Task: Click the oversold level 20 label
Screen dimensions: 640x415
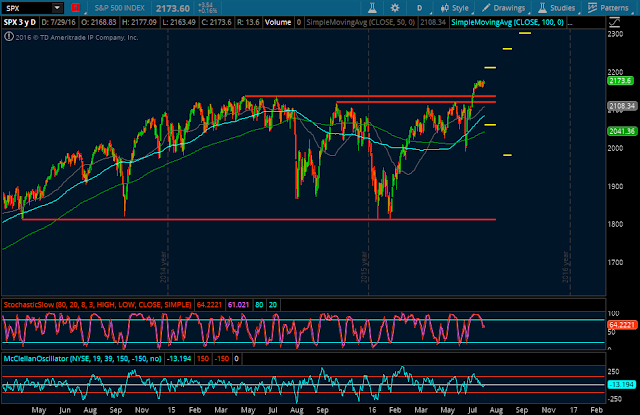Action: coord(273,305)
